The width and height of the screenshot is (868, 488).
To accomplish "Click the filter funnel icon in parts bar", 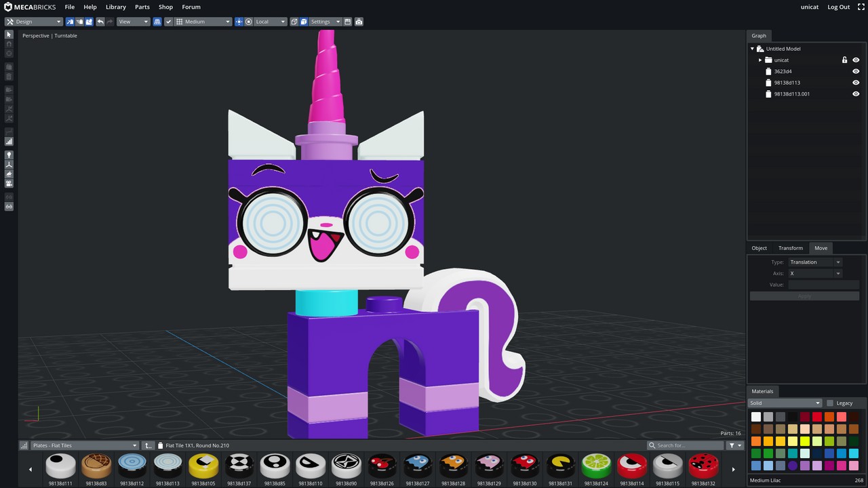I will 735,445.
